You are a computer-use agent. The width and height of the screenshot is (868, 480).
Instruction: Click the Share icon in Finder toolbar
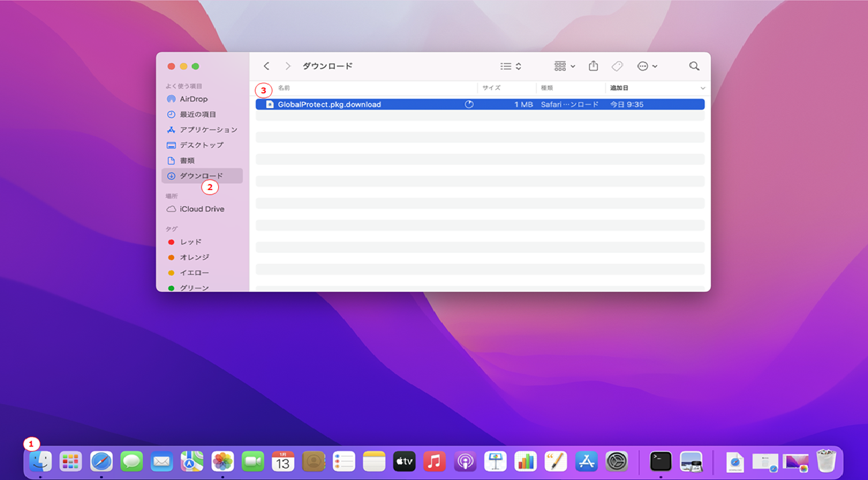[x=593, y=66]
